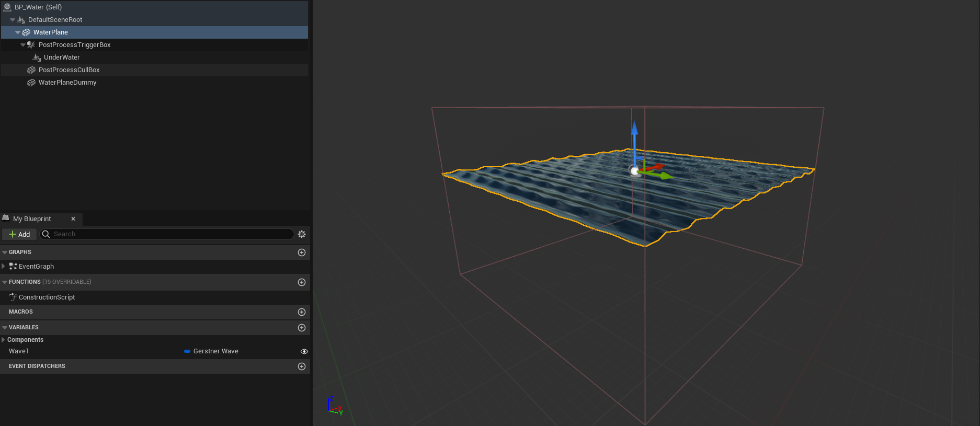Image resolution: width=980 pixels, height=426 pixels.
Task: Click the plus icon next to GRAPHS
Action: click(x=302, y=252)
